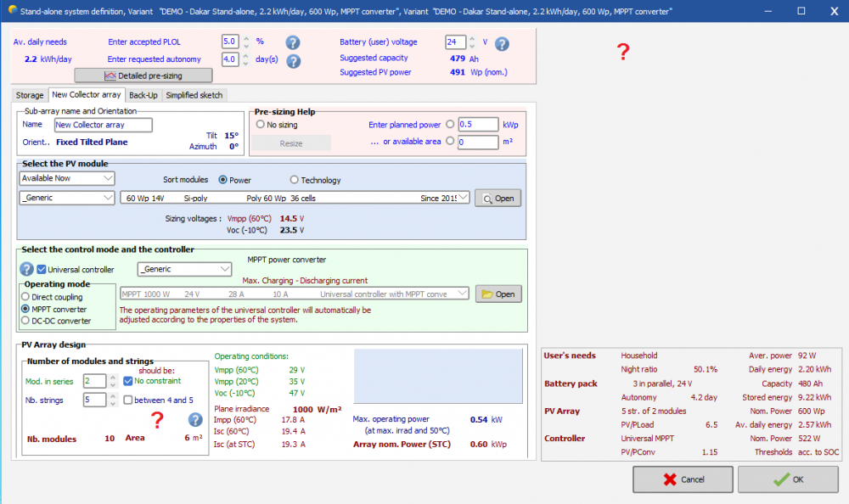Switch to the Storage tab
The image size is (849, 504).
click(29, 95)
